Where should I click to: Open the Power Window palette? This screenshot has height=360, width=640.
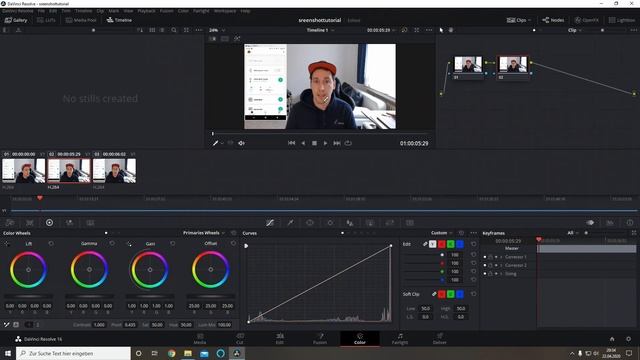tap(310, 223)
